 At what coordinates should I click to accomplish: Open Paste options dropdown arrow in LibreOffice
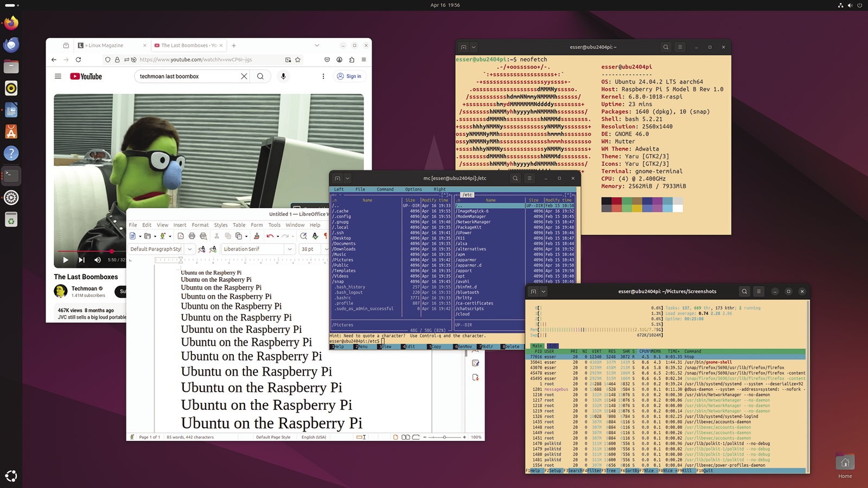[246, 236]
